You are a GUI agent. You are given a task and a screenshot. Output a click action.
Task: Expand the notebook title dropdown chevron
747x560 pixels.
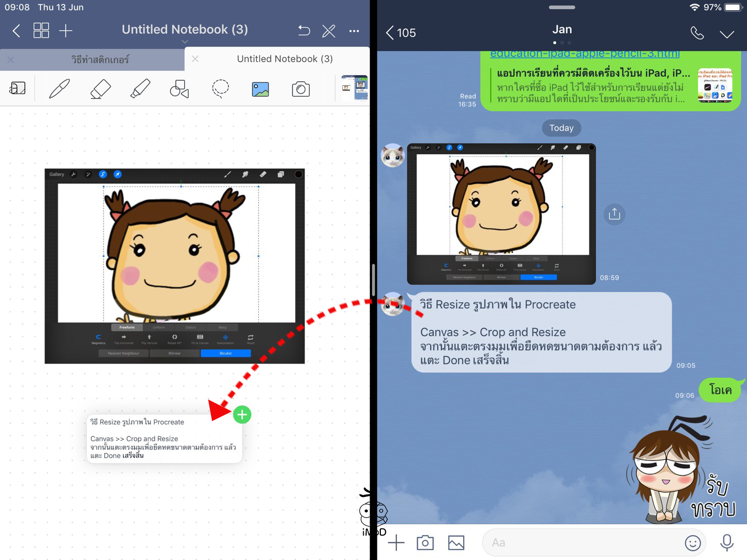click(185, 41)
